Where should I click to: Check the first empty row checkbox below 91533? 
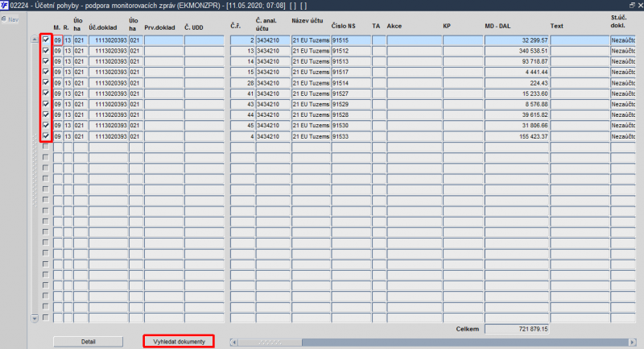[46, 147]
